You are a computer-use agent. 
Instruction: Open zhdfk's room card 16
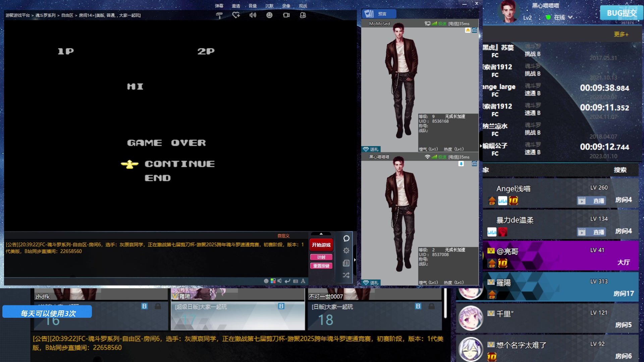coord(101,316)
